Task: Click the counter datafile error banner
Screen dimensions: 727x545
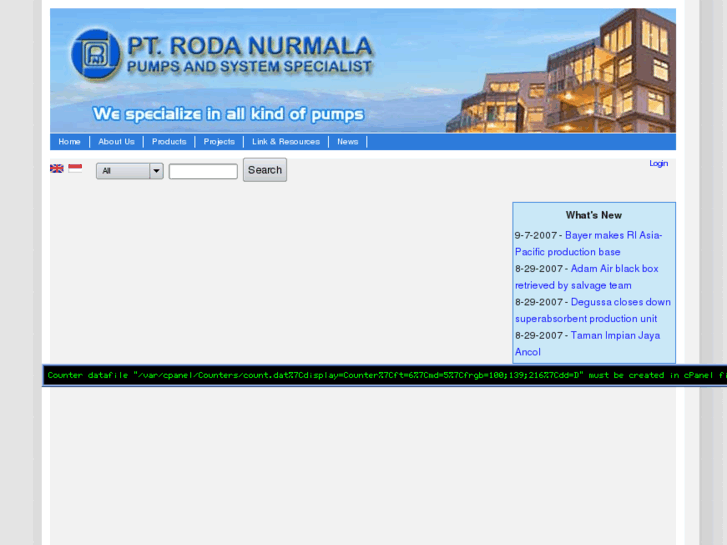Action: point(385,375)
